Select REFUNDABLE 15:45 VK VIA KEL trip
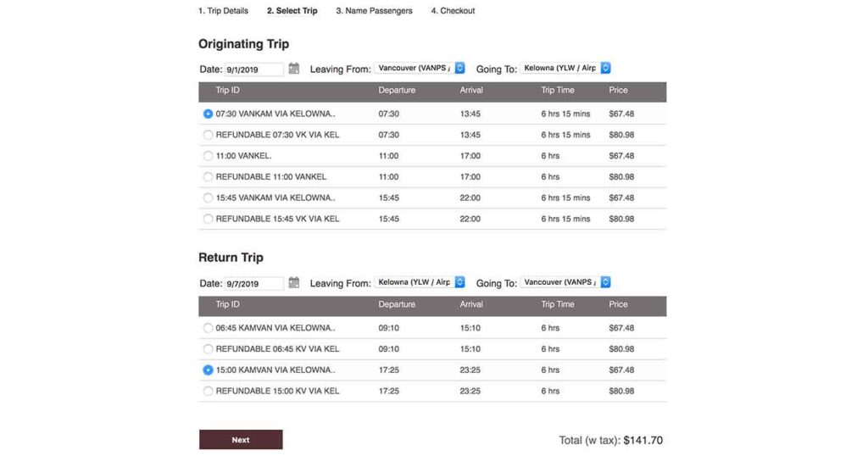 (x=209, y=219)
